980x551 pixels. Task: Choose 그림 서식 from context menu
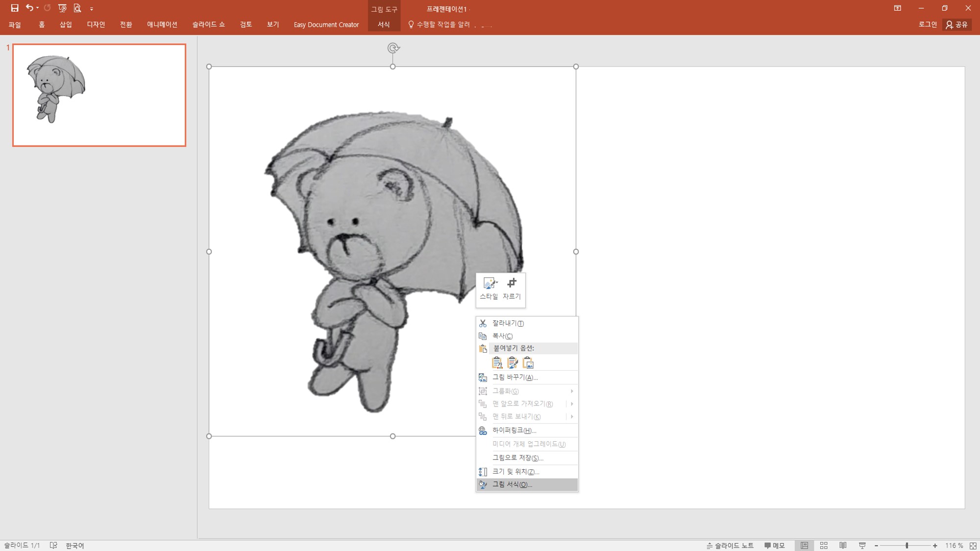527,484
